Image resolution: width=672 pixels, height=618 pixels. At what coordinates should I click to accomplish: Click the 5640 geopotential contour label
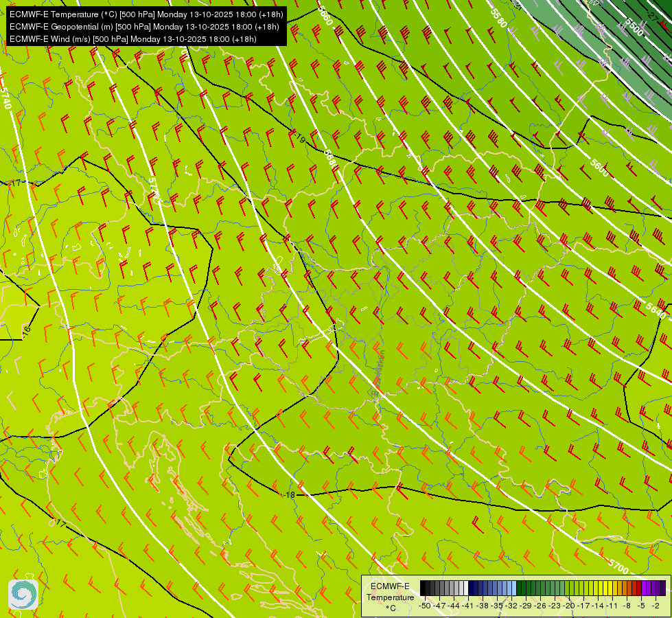(656, 310)
